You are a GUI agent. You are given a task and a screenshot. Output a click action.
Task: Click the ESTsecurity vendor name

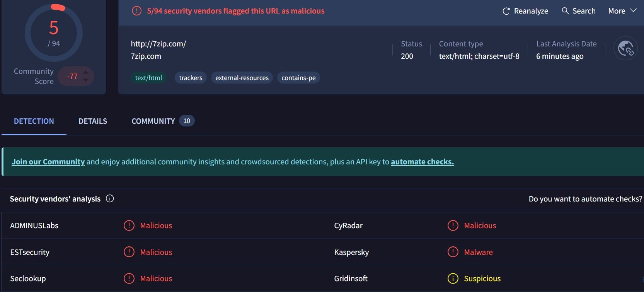30,252
